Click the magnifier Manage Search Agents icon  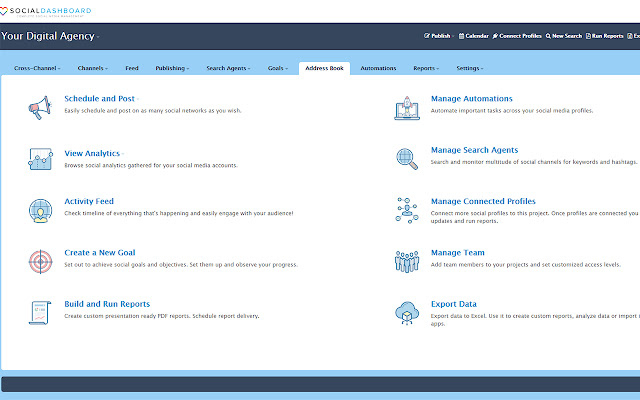point(406,157)
